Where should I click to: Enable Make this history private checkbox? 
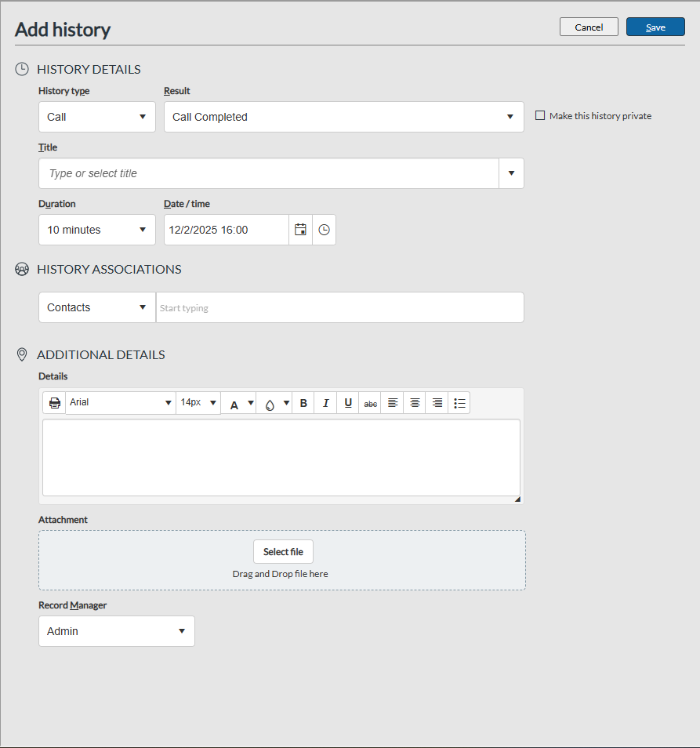point(540,115)
